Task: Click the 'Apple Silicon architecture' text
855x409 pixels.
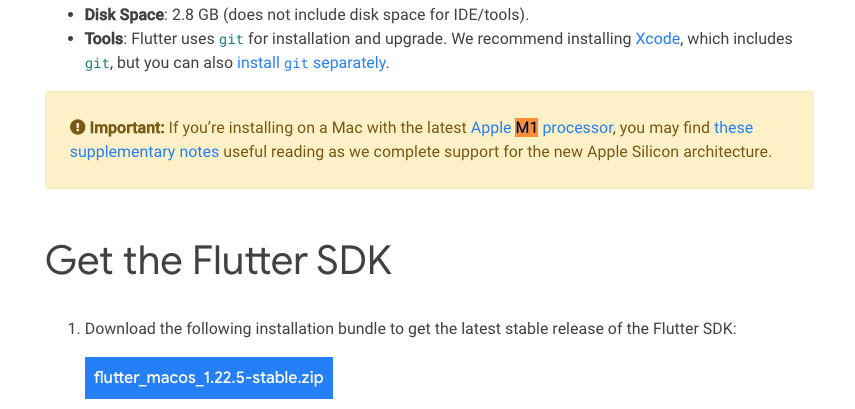Action: [x=679, y=152]
